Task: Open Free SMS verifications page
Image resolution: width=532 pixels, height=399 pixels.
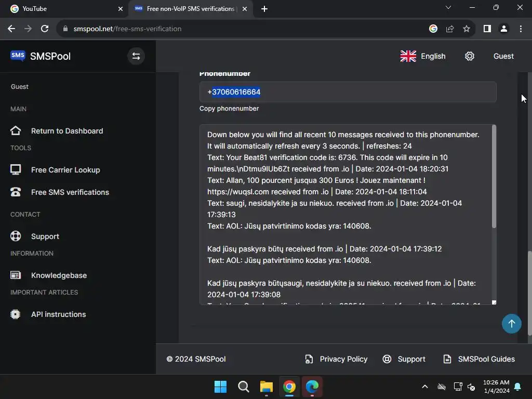Action: click(x=70, y=192)
